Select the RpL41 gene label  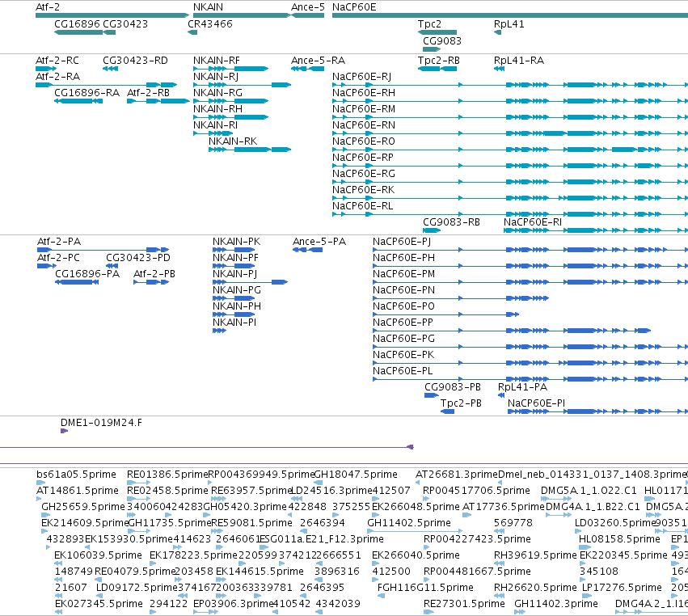(x=509, y=24)
